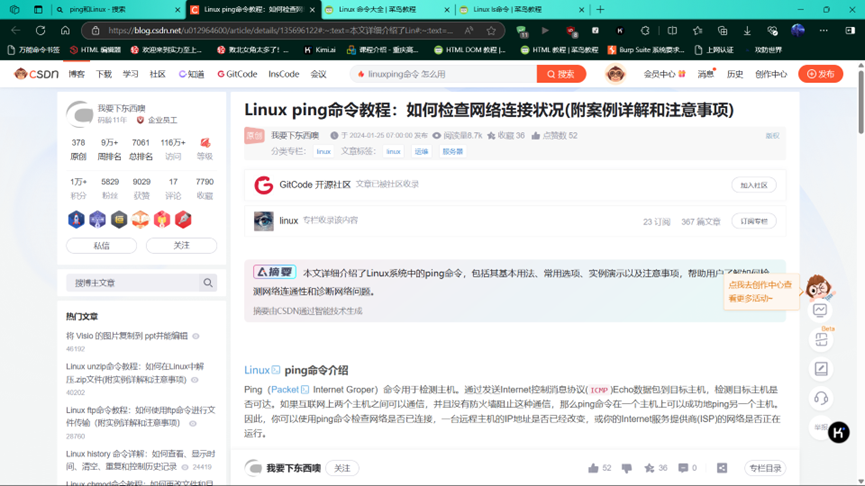Toggle column subscription with 订阅专栏 button
The width and height of the screenshot is (865, 486).
click(x=753, y=221)
